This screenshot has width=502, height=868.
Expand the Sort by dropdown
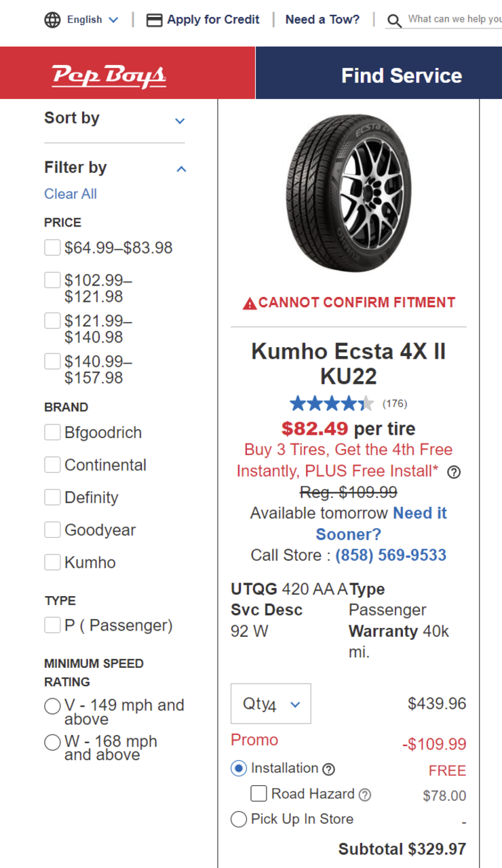(x=180, y=121)
